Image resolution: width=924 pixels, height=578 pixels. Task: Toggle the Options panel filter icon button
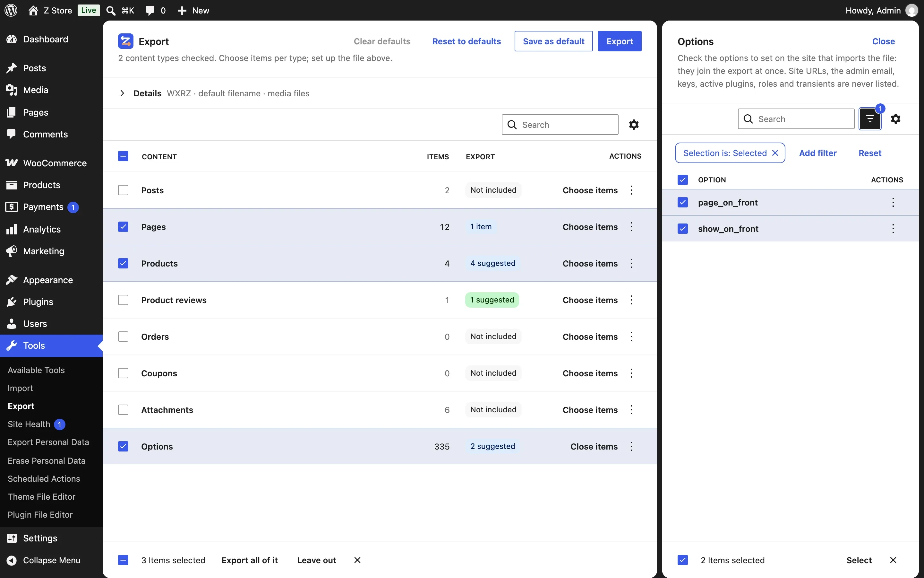pyautogui.click(x=870, y=119)
